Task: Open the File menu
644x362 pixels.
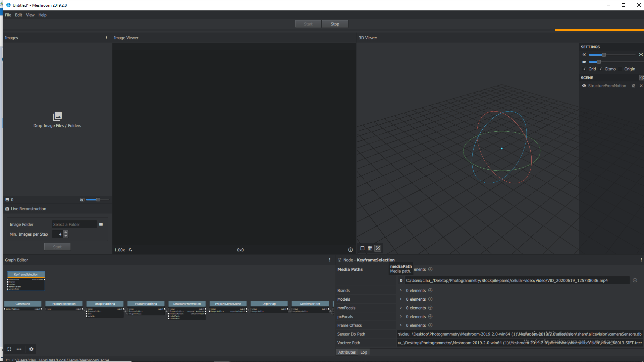Action: [8, 15]
